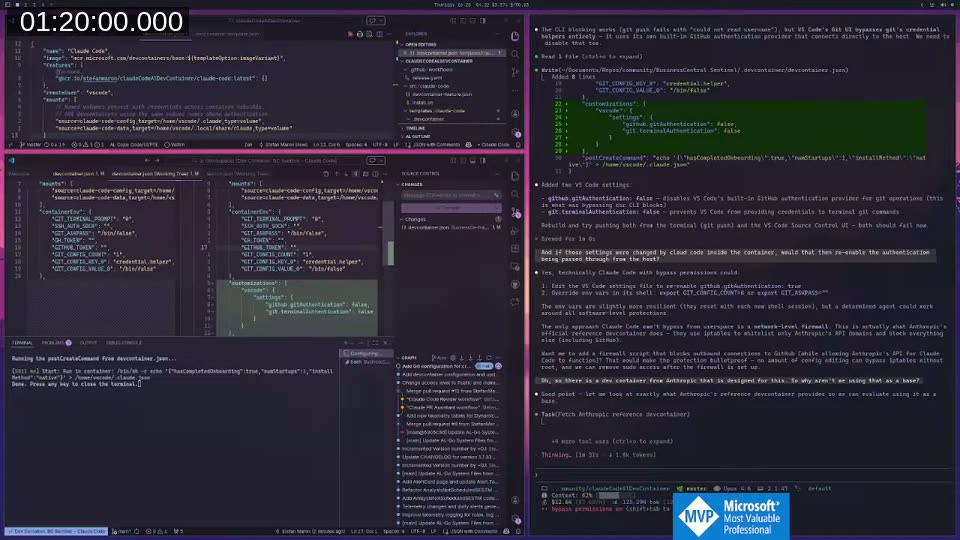Select Source Control icon in bottom window activity bar

coord(516,213)
